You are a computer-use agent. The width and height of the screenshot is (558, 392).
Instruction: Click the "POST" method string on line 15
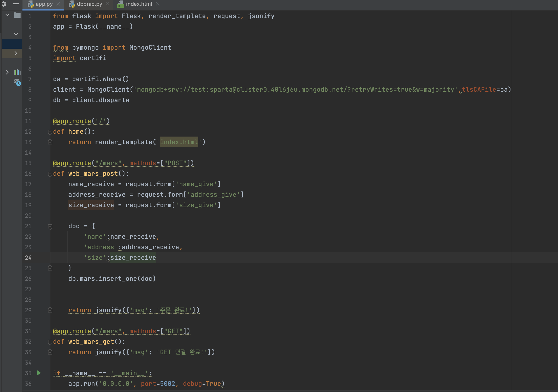point(175,163)
